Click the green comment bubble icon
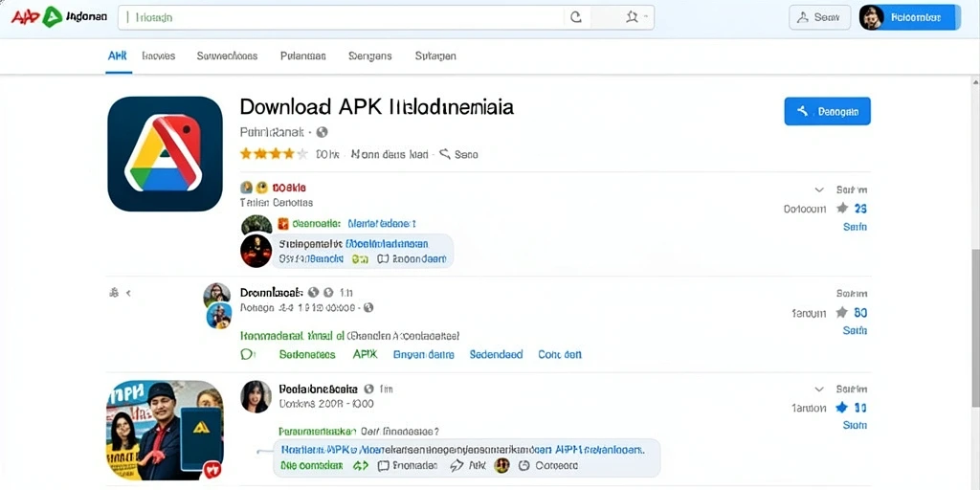This screenshot has width=980, height=490. click(248, 354)
